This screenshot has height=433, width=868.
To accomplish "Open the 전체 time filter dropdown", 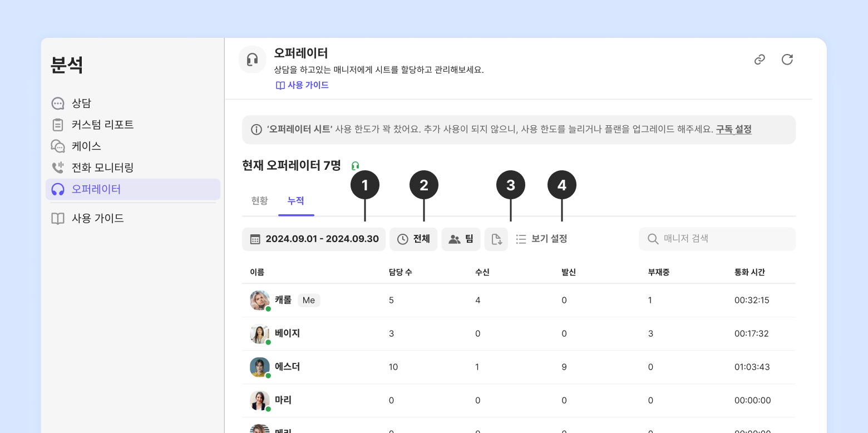I will click(413, 239).
